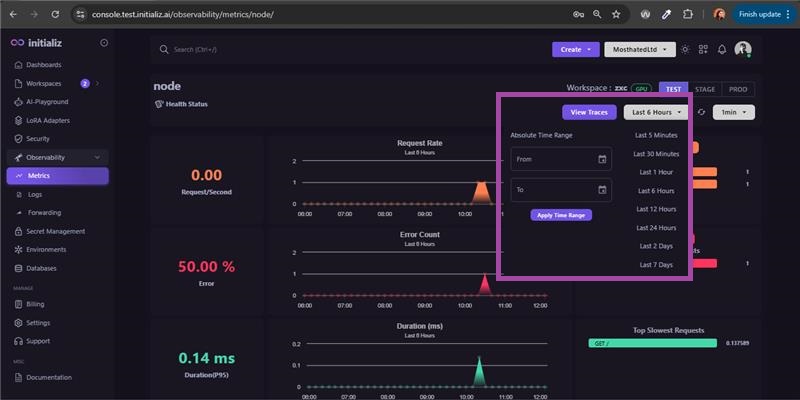This screenshot has width=800, height=400.
Task: Switch to the STAGE environment tab
Action: click(x=705, y=89)
